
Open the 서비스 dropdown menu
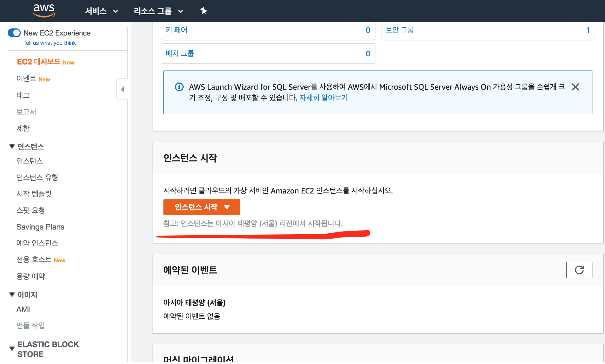[101, 11]
